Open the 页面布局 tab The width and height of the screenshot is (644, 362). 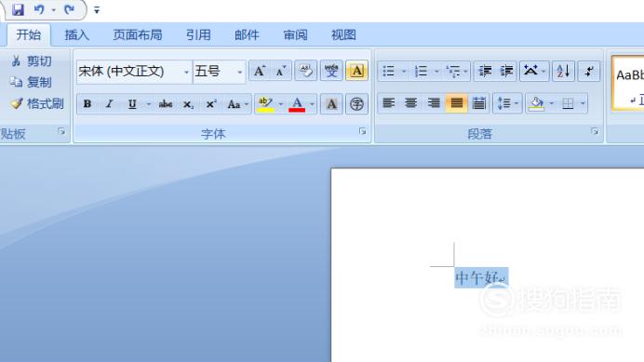point(138,35)
